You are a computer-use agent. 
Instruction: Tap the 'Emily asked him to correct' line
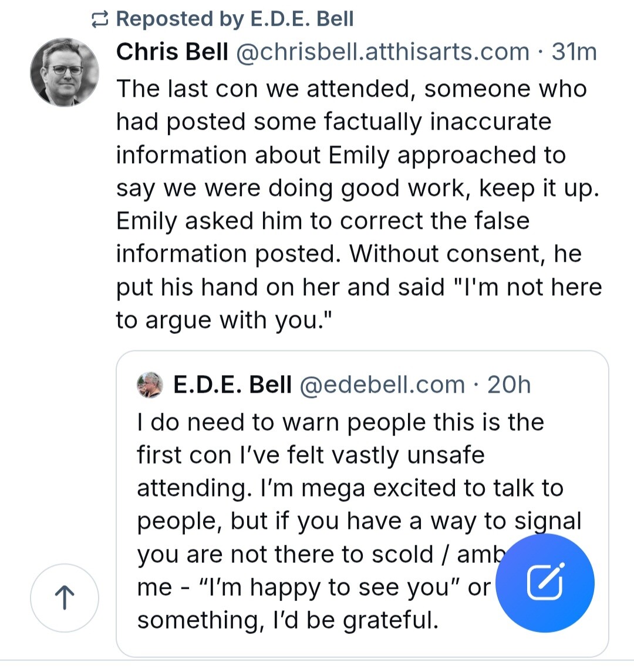(x=323, y=221)
